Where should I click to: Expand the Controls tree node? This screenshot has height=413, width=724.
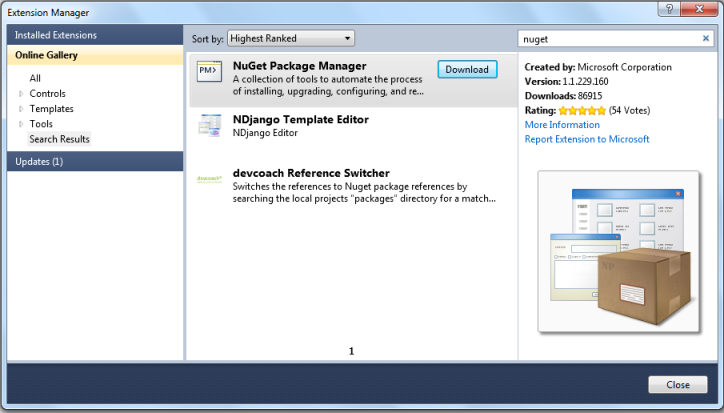21,93
